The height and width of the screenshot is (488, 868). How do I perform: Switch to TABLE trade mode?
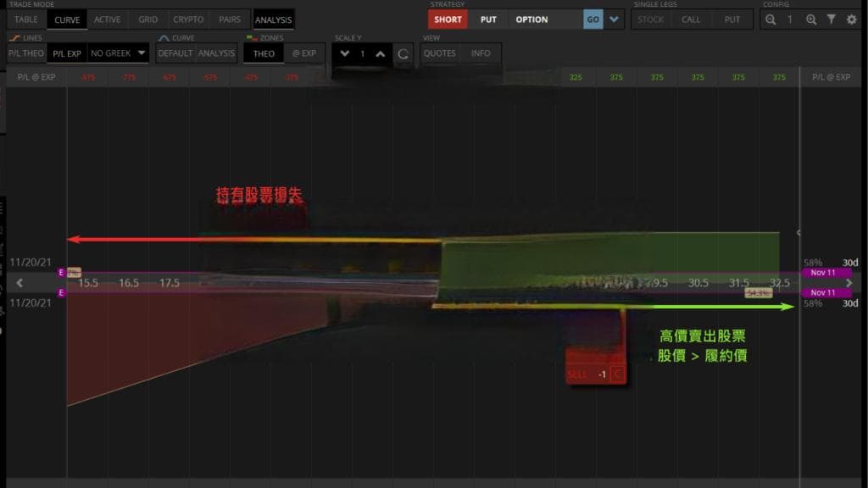point(26,19)
